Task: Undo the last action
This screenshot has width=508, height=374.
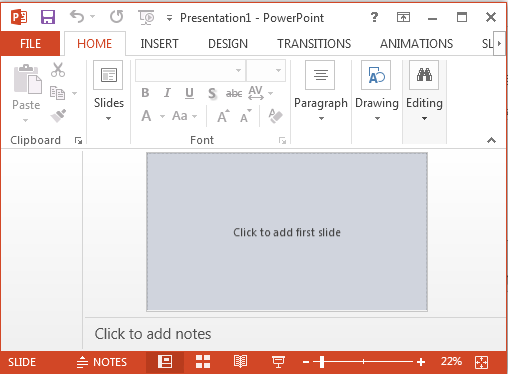Action: 77,17
